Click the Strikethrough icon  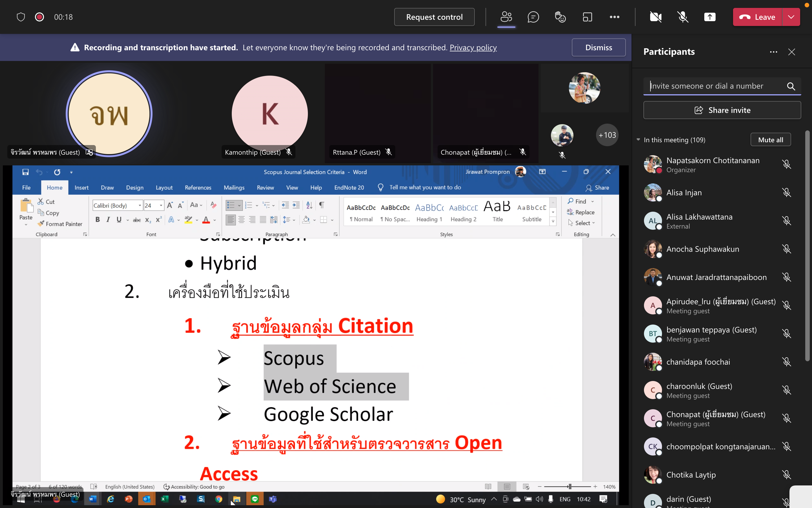[136, 220]
